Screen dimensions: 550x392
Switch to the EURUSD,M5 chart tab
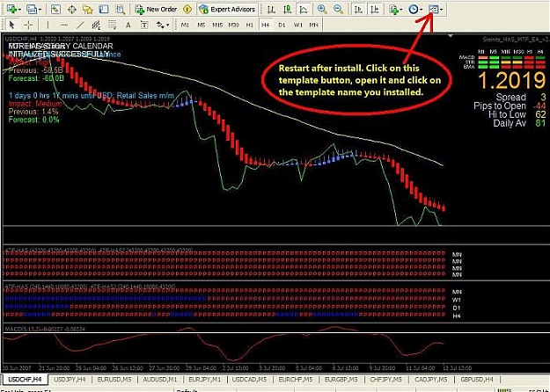(114, 380)
